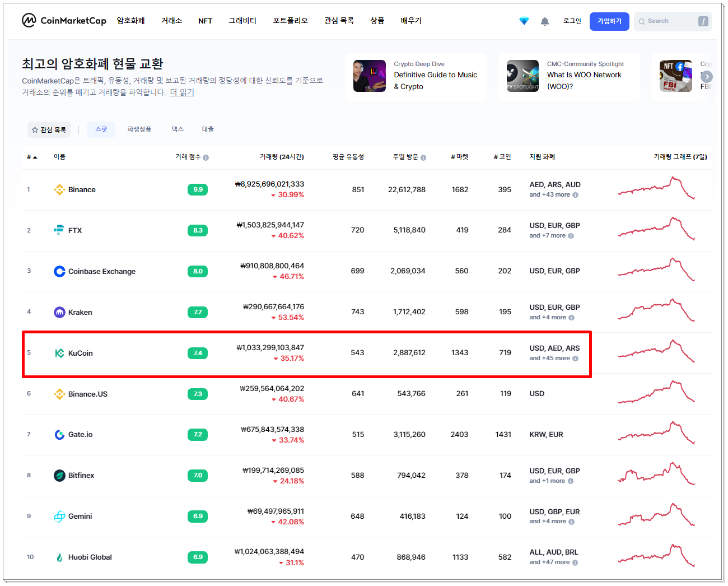Sort by # 코인 column header

(502, 157)
